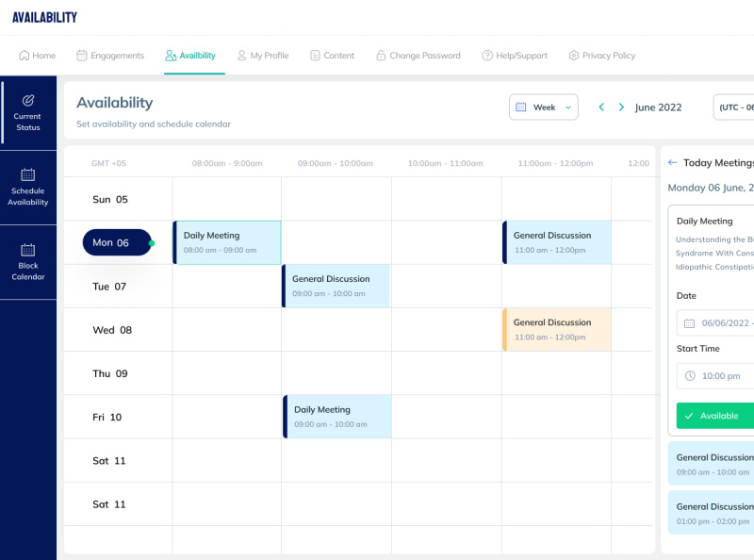Screen dimensions: 754x560
Task: Open the UTC timezone dropdown
Action: tap(735, 107)
